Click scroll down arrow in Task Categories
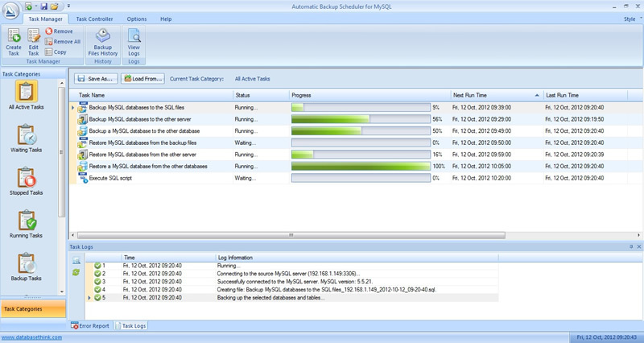The image size is (644, 343). pos(62,291)
